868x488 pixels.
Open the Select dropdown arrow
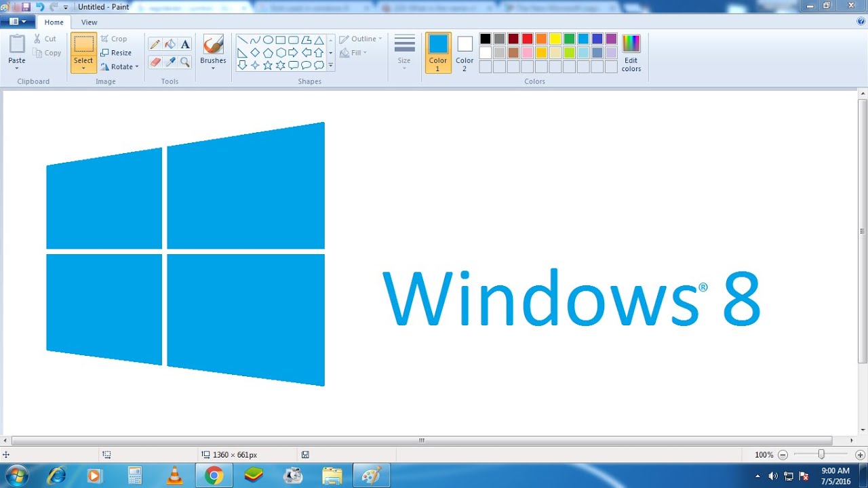tap(83, 69)
